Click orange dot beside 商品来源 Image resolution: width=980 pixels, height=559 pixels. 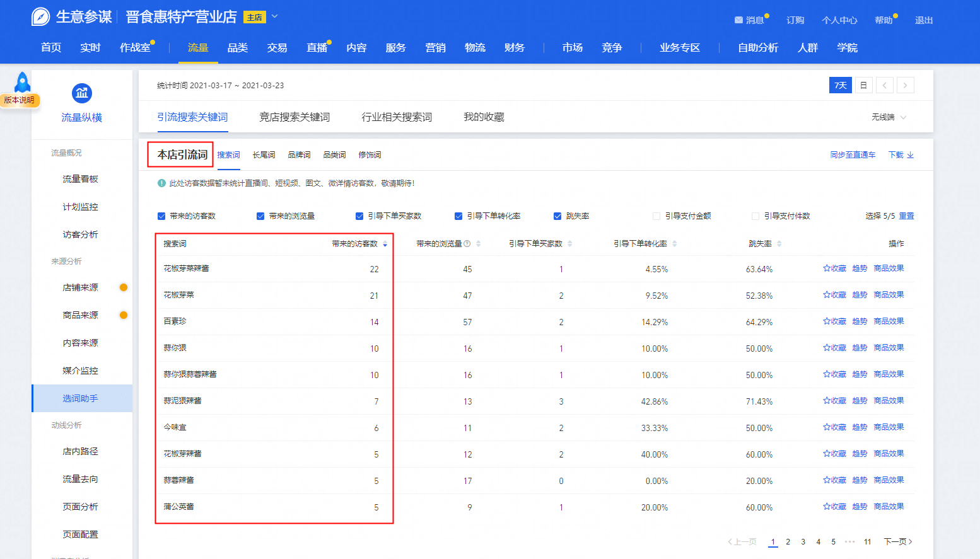click(124, 315)
